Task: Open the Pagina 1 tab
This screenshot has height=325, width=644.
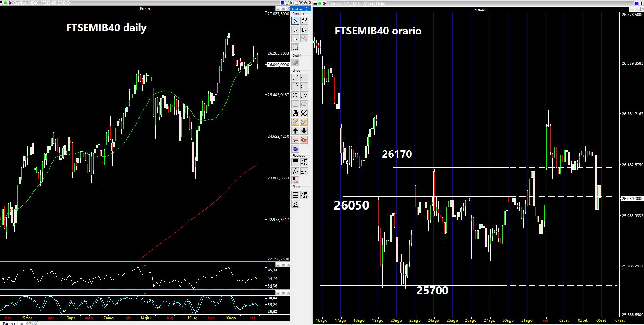Action: [10, 323]
